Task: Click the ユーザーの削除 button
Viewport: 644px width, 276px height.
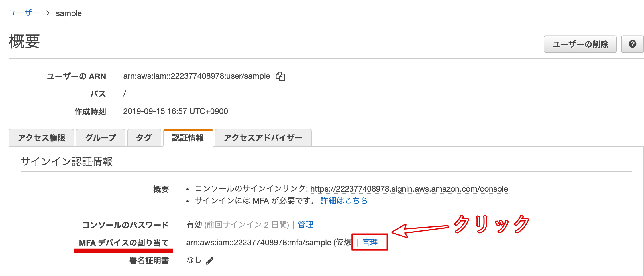Action: (580, 44)
